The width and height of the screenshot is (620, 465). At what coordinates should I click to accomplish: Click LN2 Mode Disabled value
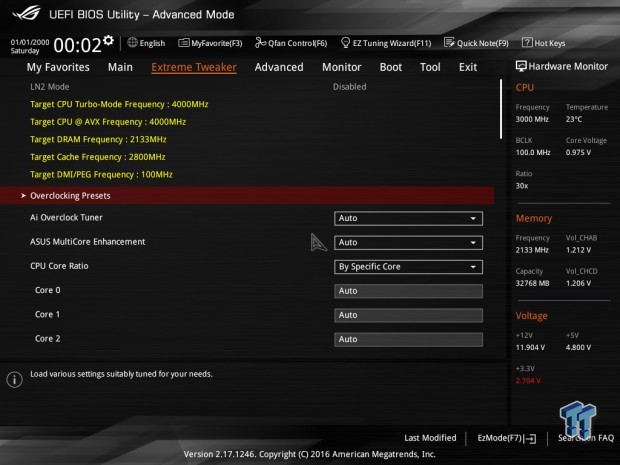click(350, 87)
